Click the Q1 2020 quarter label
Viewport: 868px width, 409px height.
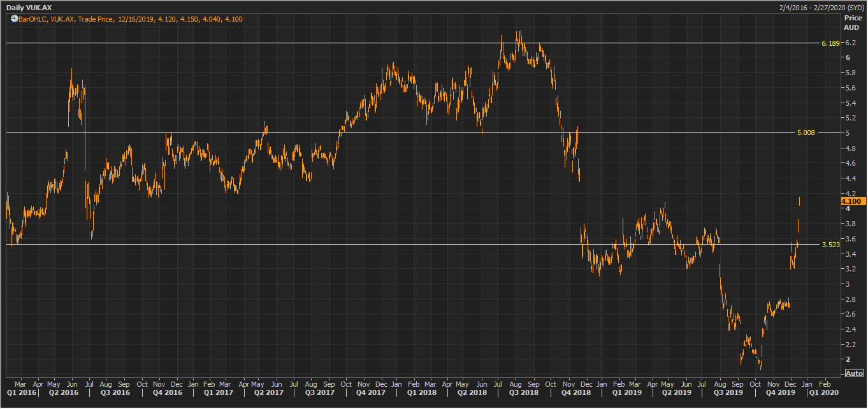click(823, 393)
